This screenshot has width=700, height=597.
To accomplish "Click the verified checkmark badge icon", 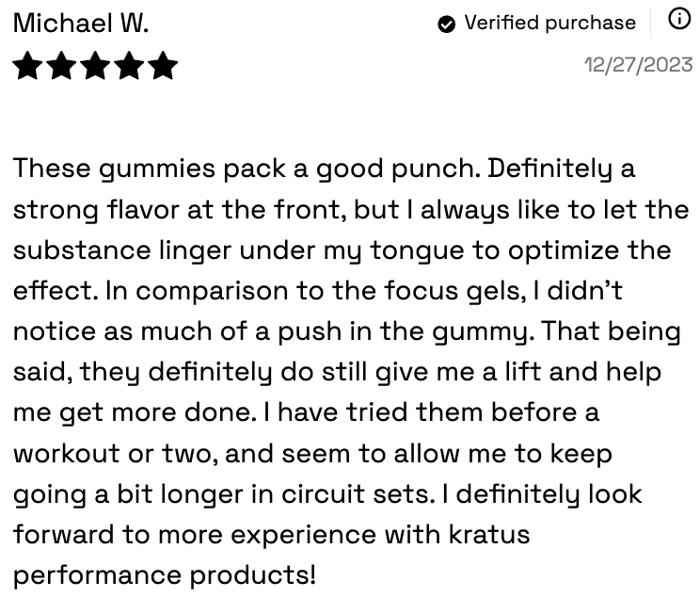I will tap(447, 24).
